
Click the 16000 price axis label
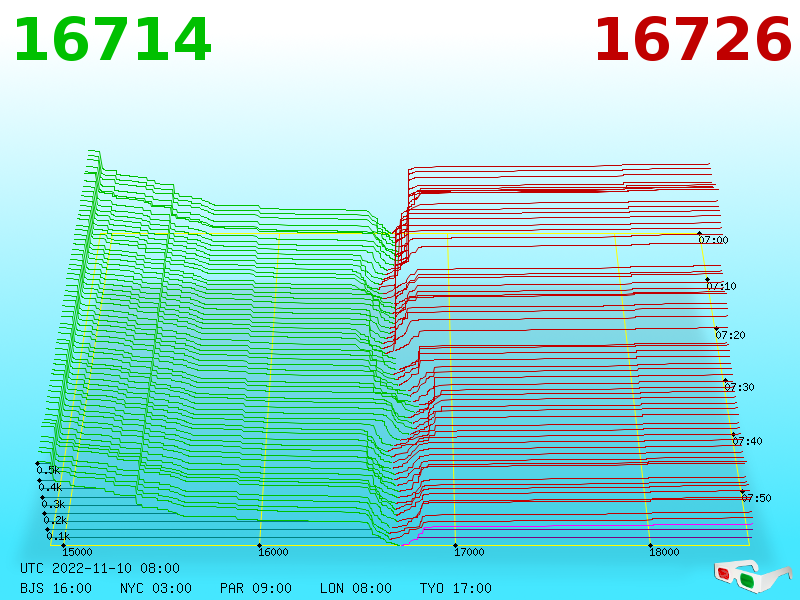(x=273, y=552)
